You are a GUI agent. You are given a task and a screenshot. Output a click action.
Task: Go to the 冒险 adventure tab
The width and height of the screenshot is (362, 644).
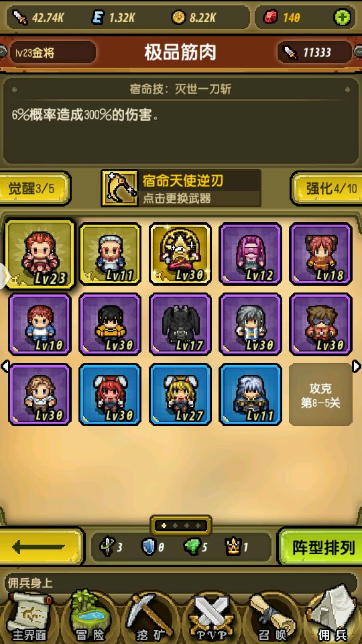coord(89,616)
